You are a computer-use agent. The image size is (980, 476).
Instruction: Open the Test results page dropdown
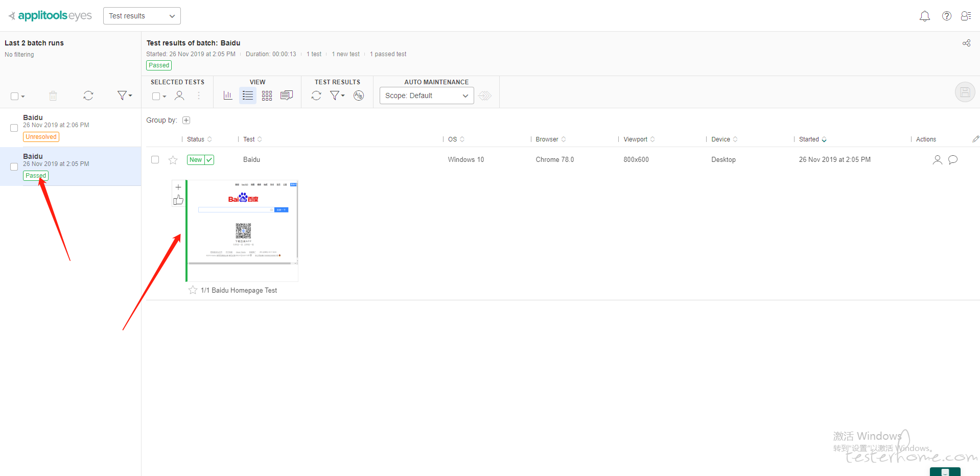tap(142, 16)
